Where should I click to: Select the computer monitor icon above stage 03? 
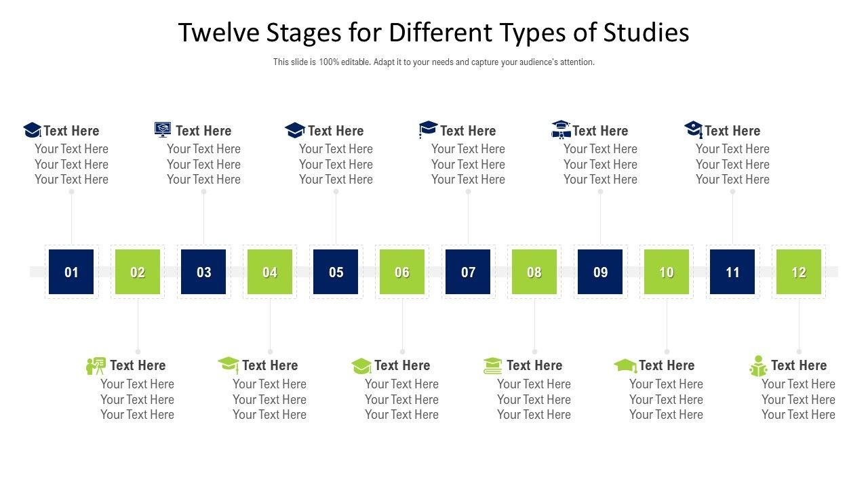pyautogui.click(x=163, y=129)
